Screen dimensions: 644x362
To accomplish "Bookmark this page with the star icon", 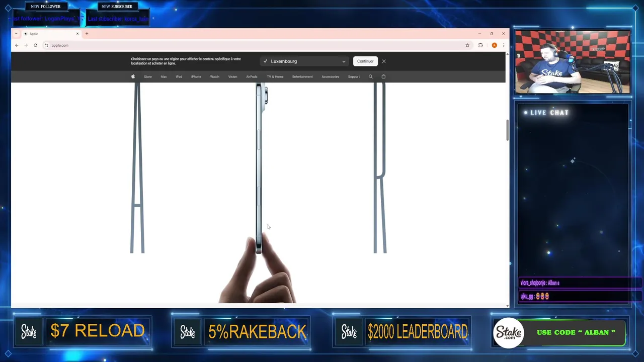I will point(467,45).
